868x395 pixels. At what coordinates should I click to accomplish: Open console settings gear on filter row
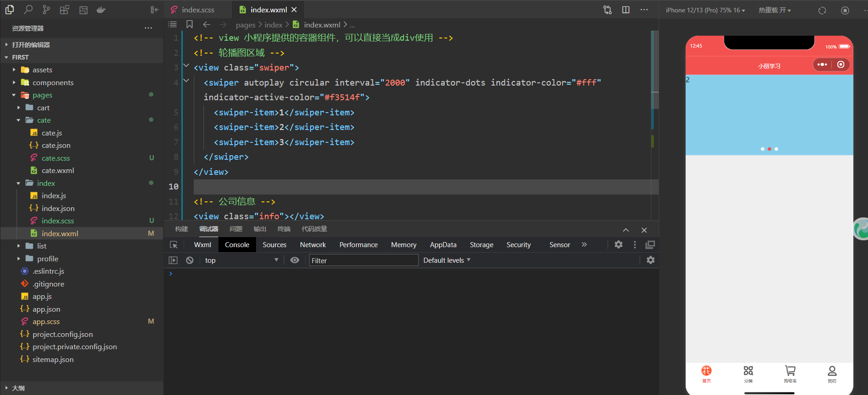click(650, 260)
